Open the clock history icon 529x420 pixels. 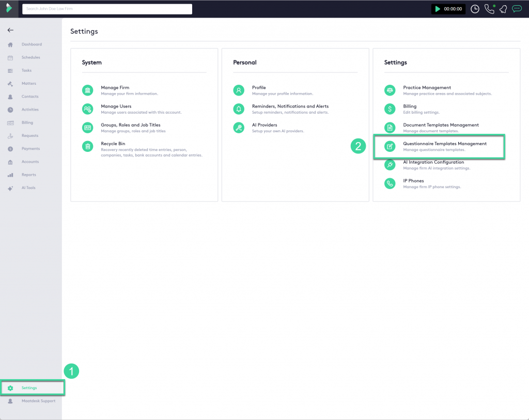click(475, 9)
